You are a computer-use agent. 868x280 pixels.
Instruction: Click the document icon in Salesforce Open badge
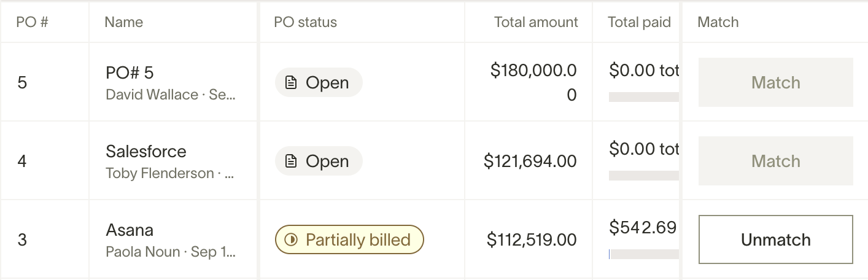pyautogui.click(x=292, y=161)
